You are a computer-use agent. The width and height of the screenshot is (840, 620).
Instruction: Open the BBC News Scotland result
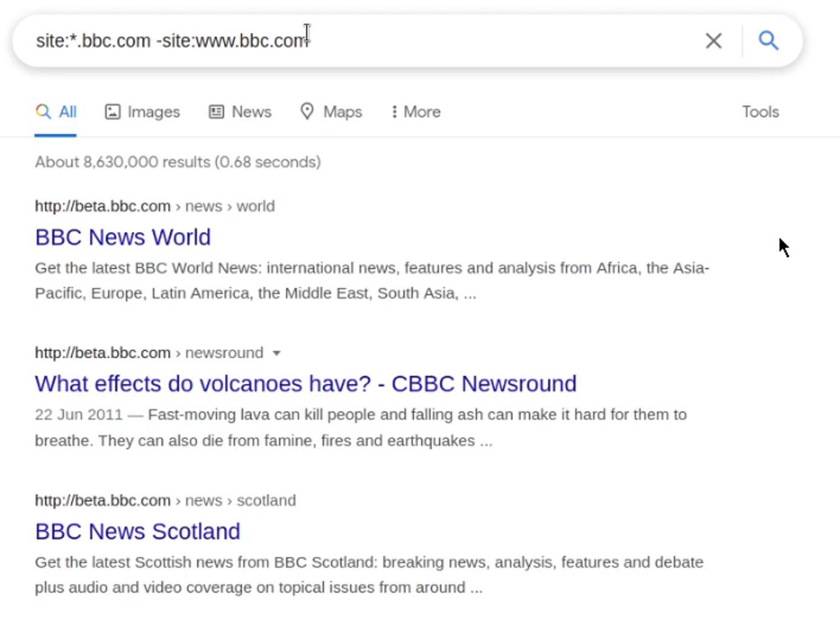(x=137, y=531)
